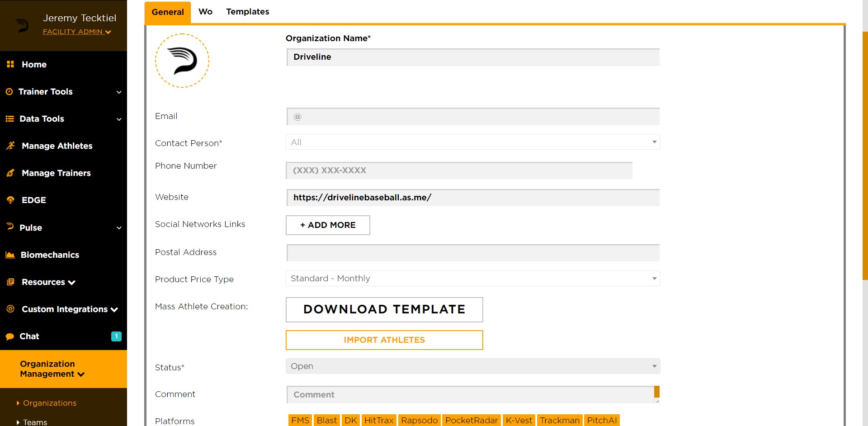Click the Comment box orange scrollbar
The image size is (868, 426).
tap(657, 392)
